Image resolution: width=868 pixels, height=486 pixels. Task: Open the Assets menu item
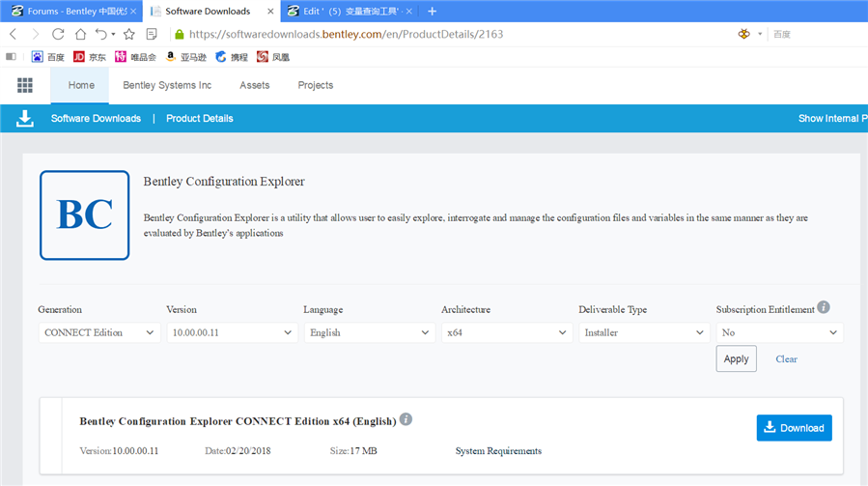click(255, 85)
